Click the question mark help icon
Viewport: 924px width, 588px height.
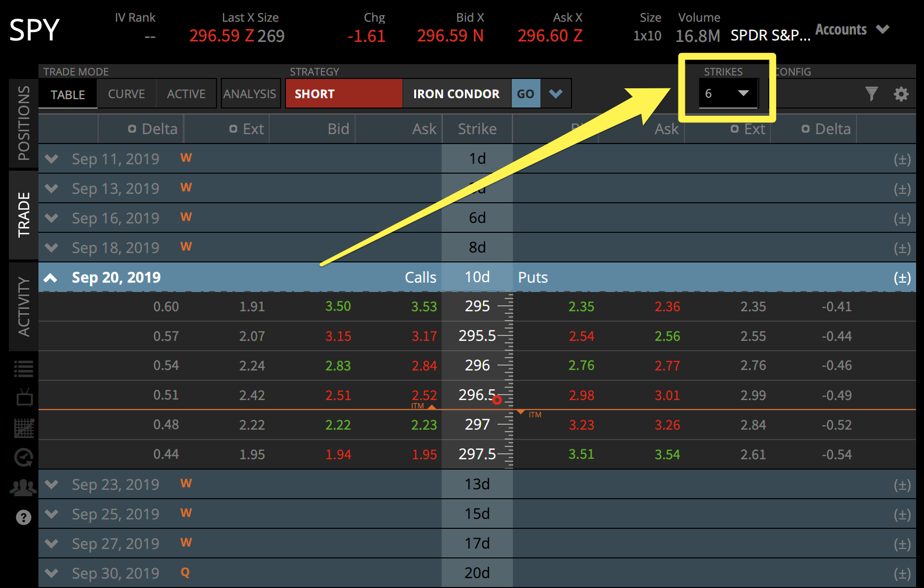(x=23, y=517)
